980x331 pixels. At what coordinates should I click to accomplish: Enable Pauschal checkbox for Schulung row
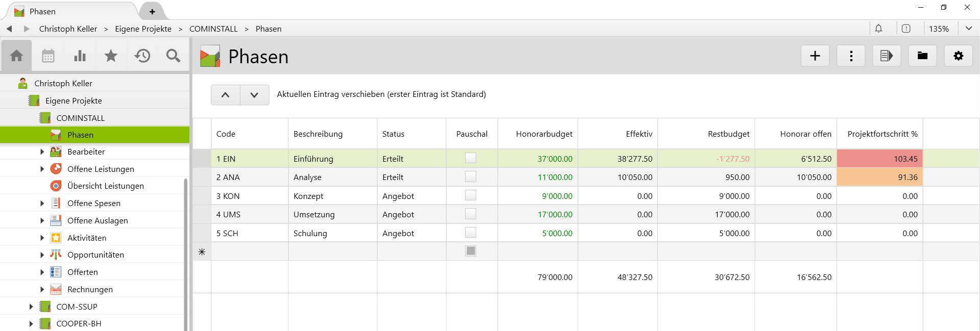[x=470, y=233]
